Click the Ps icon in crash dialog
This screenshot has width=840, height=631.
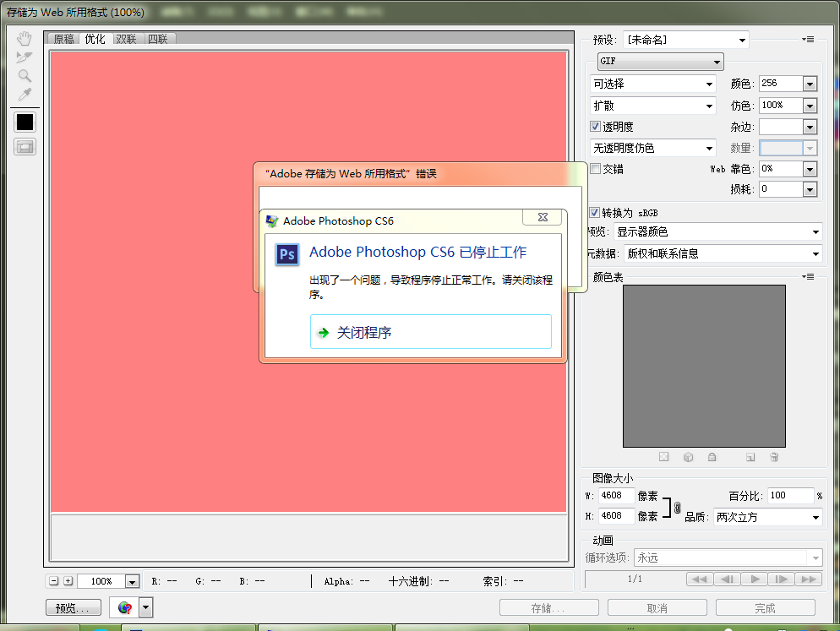pyautogui.click(x=287, y=254)
